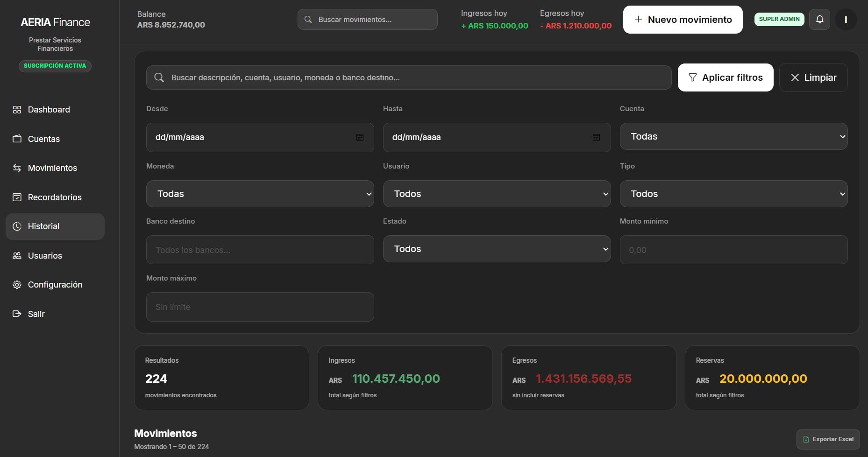Navigate to Movimientos in sidebar
Image resolution: width=868 pixels, height=457 pixels.
(x=55, y=168)
